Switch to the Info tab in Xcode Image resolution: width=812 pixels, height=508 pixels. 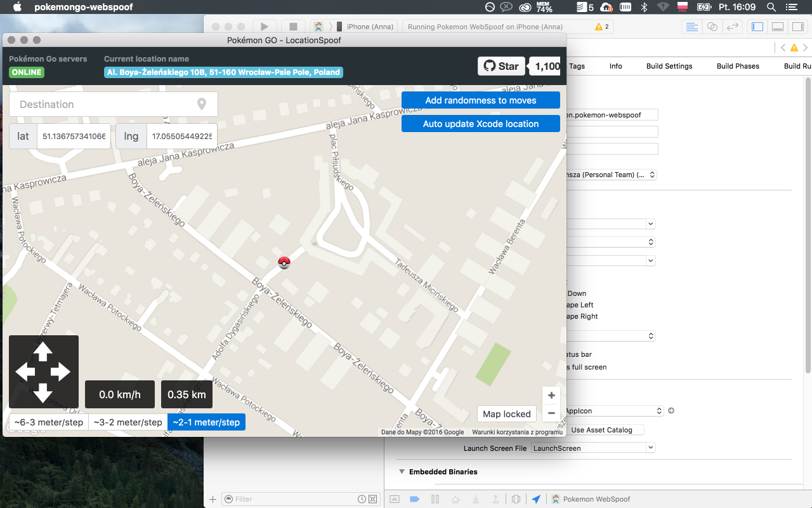click(x=616, y=66)
